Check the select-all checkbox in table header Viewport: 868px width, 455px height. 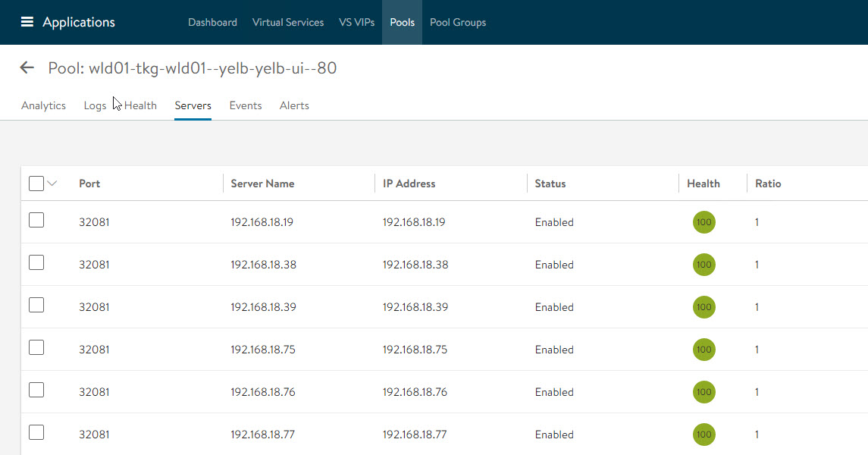point(36,184)
